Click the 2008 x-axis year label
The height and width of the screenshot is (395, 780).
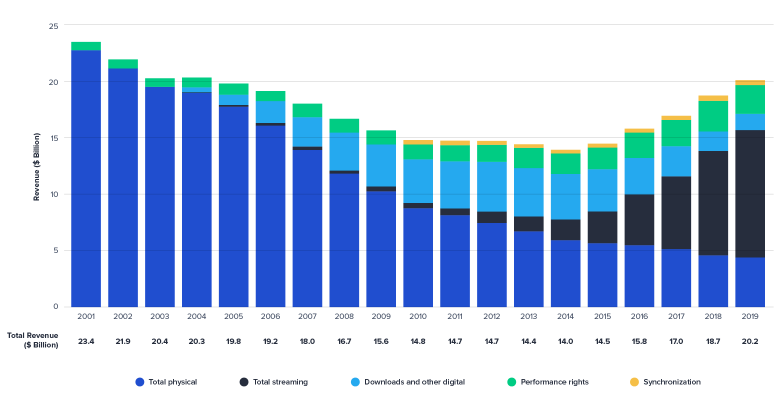(344, 316)
